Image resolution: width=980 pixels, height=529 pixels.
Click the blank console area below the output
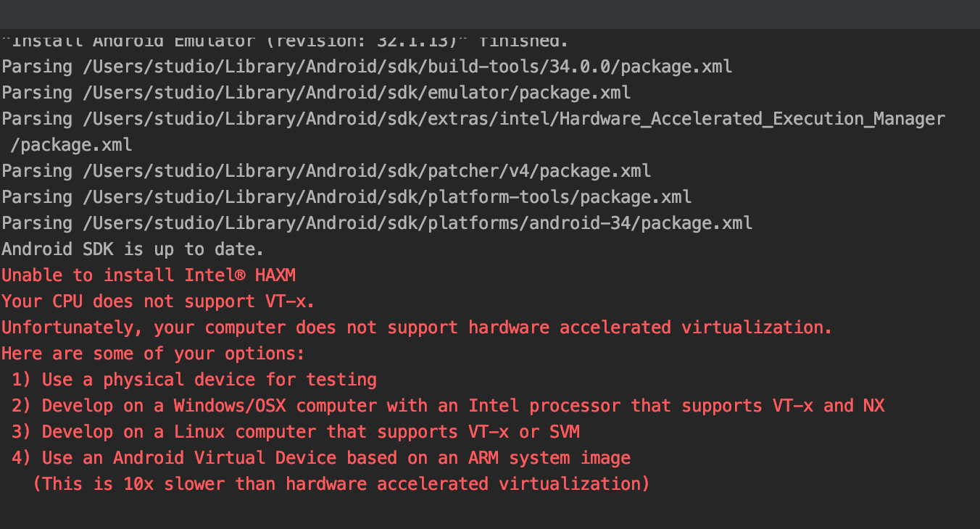click(x=490, y=511)
